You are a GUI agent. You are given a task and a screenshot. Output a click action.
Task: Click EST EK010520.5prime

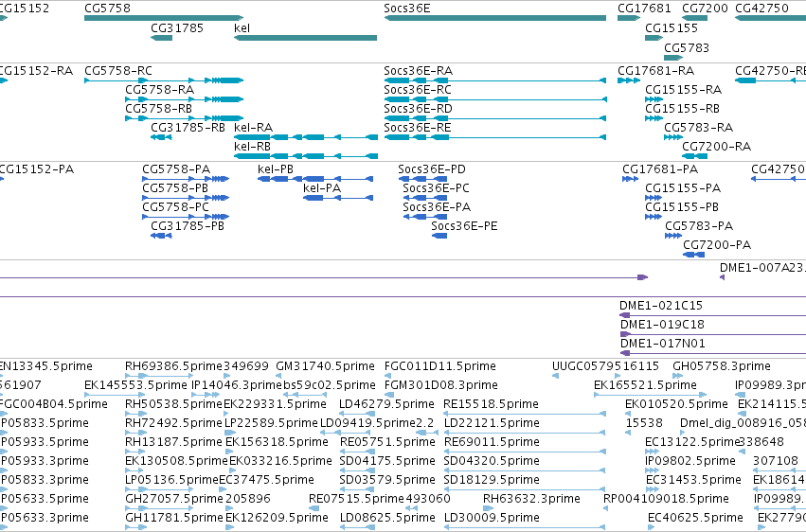pos(629,414)
